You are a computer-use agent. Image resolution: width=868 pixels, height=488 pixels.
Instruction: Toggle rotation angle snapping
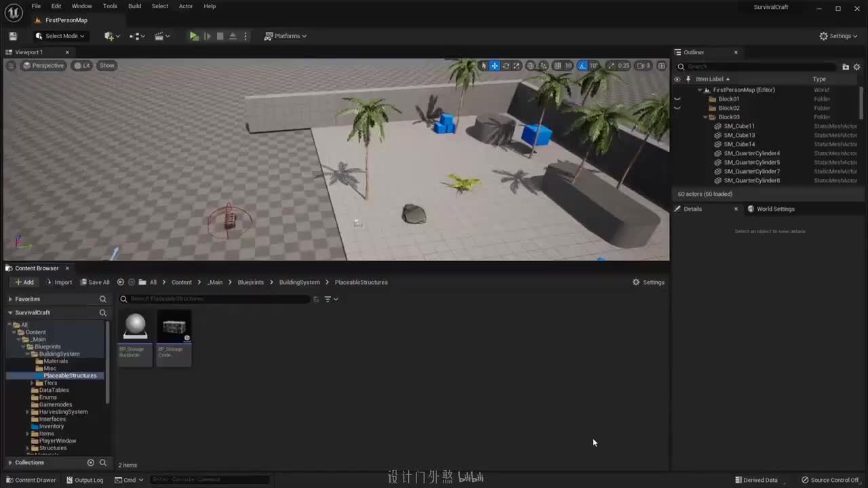tap(583, 66)
